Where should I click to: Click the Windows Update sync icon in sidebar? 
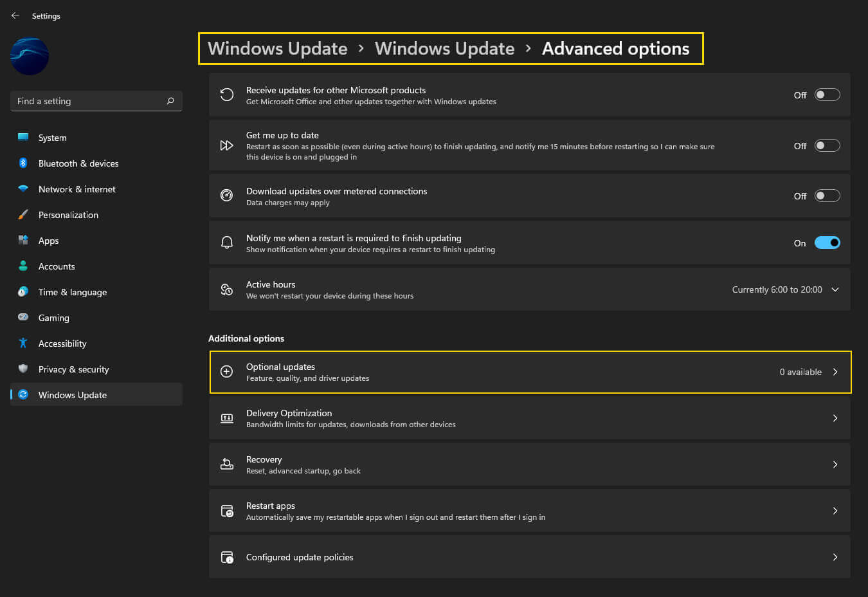tap(23, 394)
